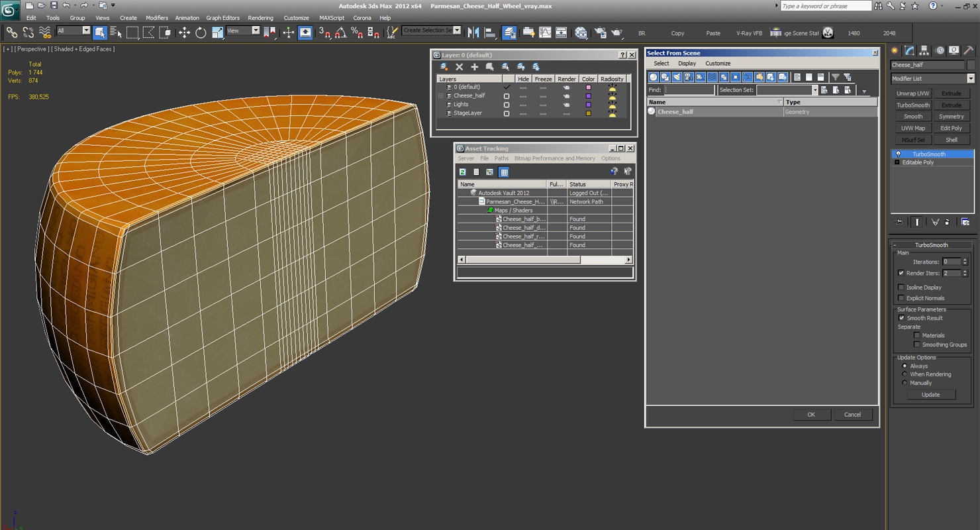Open the Display command panel tab

pyautogui.click(x=954, y=50)
